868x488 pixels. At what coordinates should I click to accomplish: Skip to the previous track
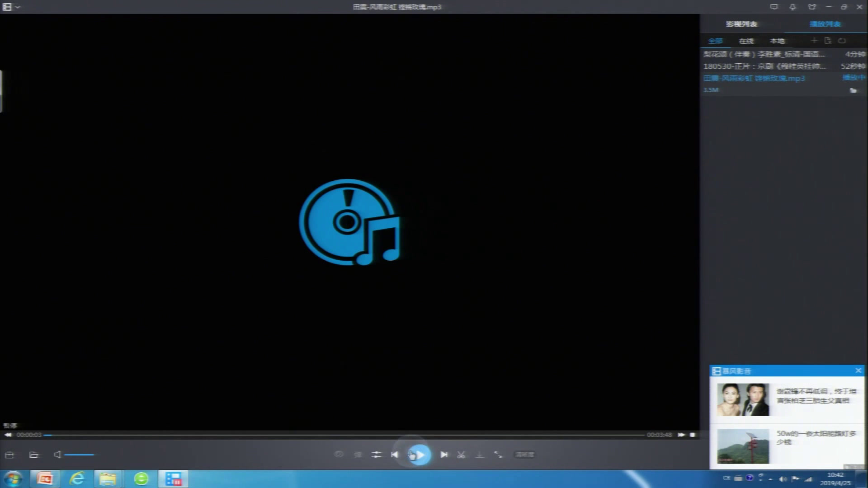395,455
